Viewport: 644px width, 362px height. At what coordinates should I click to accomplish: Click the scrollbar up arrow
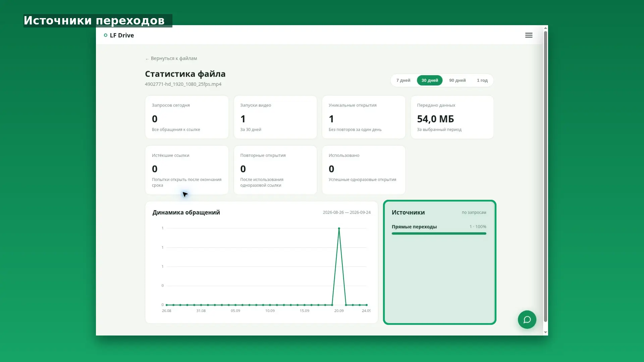(545, 28)
